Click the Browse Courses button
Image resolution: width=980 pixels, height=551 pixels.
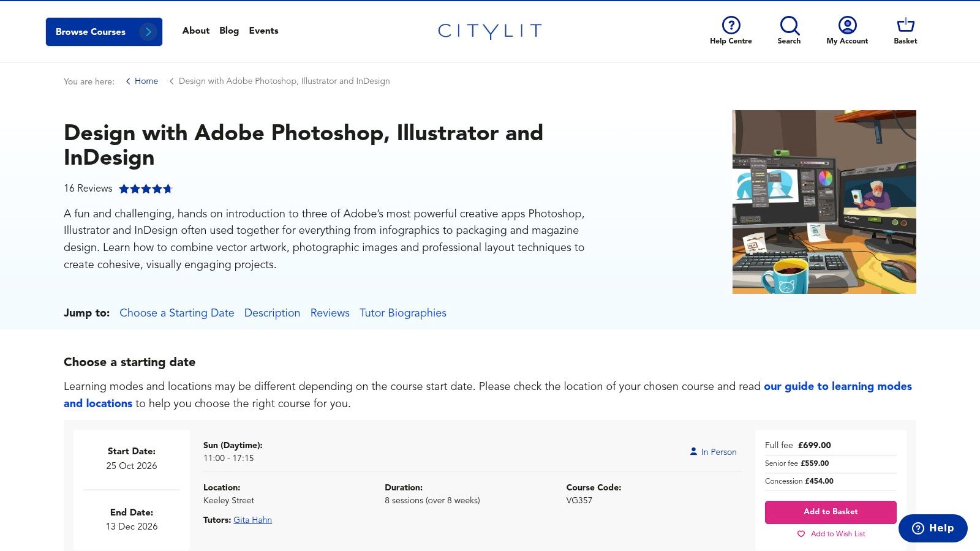point(104,32)
